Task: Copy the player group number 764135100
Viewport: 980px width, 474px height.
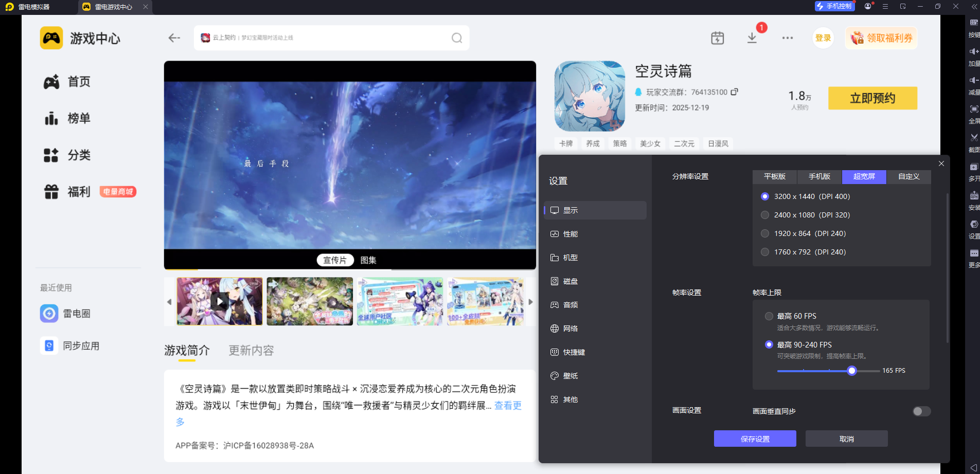Action: coord(734,92)
